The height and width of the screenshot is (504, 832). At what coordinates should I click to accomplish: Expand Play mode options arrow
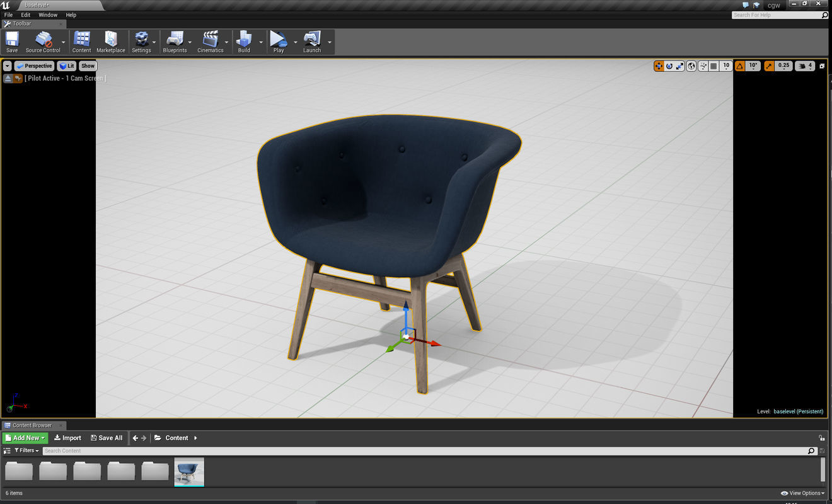click(296, 42)
